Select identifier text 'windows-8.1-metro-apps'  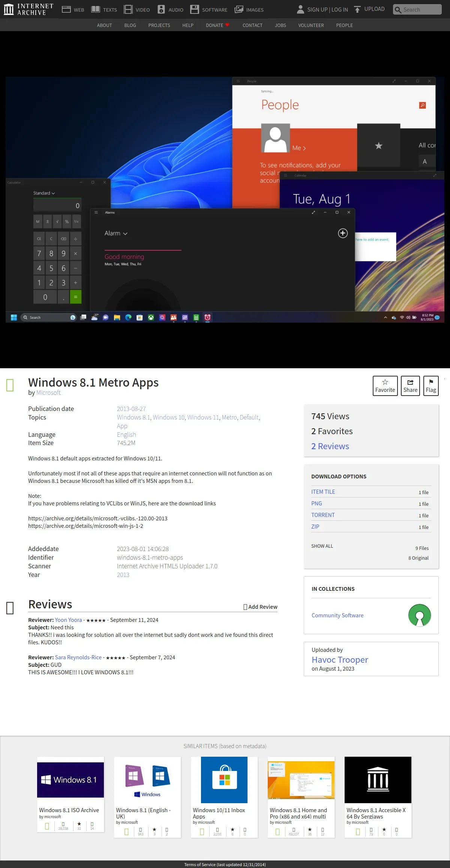click(150, 557)
